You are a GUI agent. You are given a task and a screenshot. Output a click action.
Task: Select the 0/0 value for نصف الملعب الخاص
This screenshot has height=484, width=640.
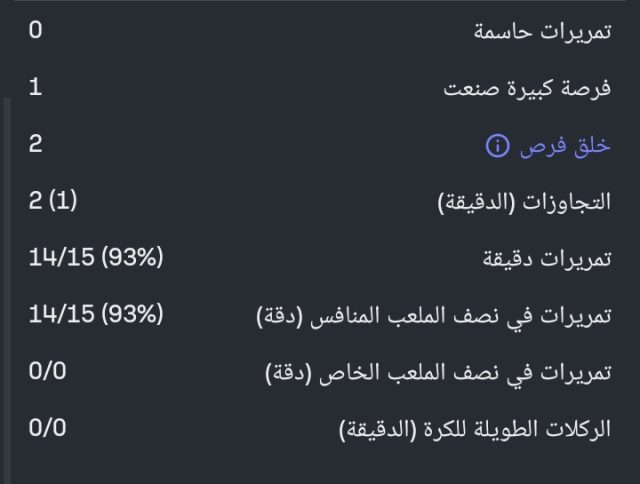pos(48,372)
